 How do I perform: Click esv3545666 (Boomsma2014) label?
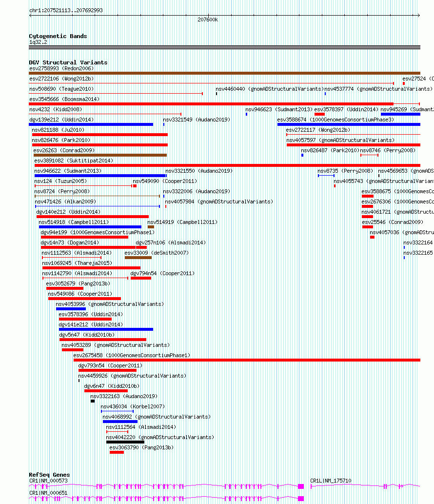[64, 100]
